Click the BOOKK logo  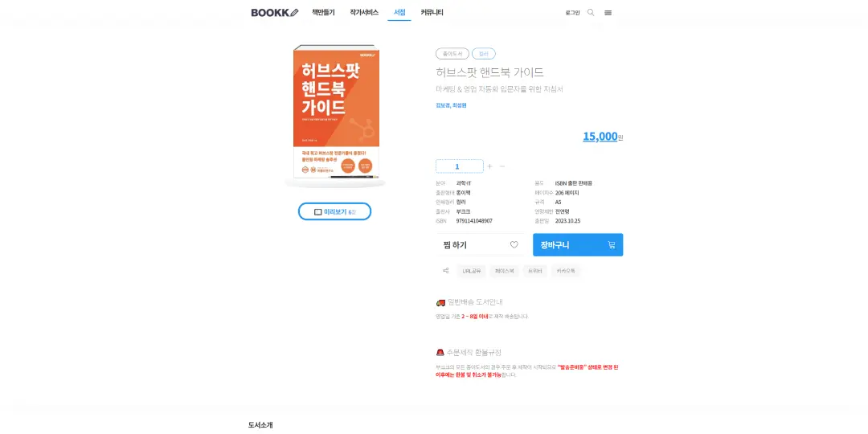(275, 12)
